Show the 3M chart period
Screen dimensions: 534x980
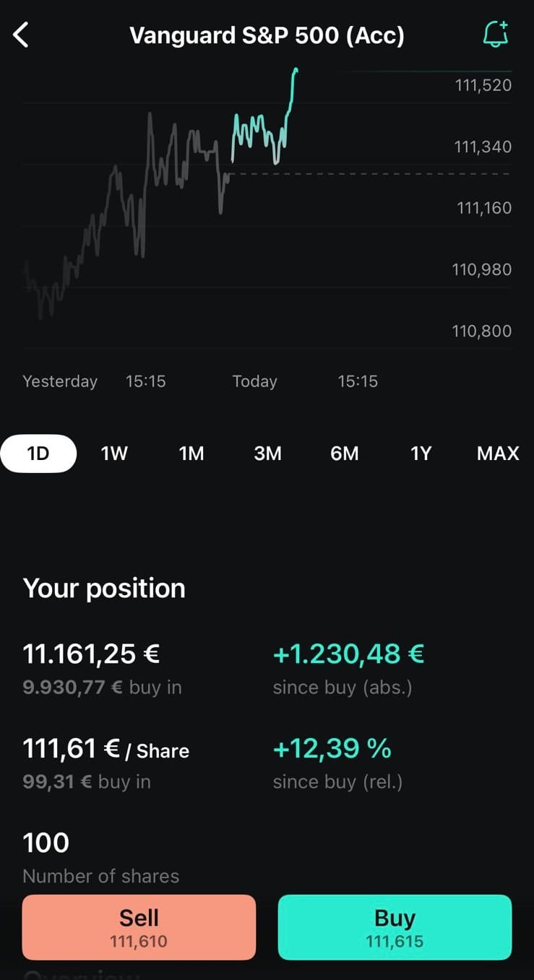click(267, 454)
